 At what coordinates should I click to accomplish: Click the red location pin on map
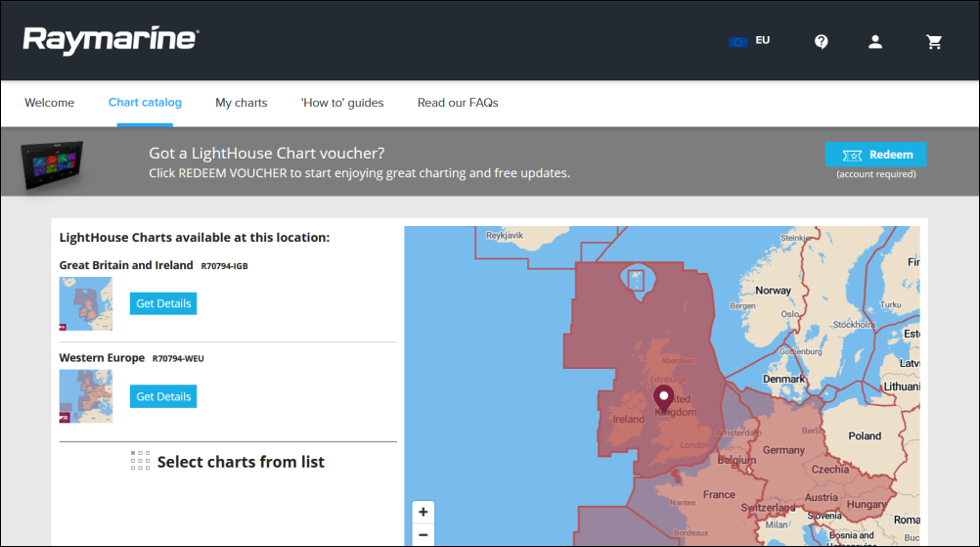664,397
